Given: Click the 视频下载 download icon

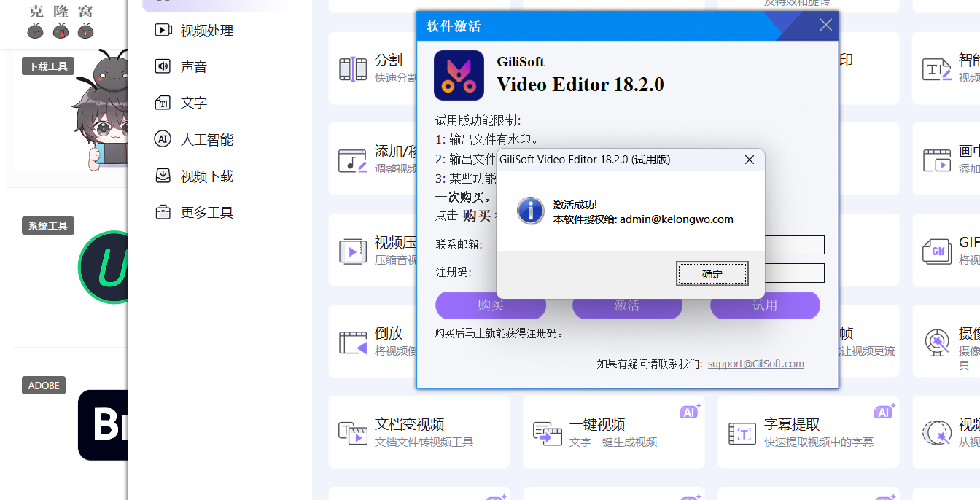Looking at the screenshot, I should click(163, 176).
